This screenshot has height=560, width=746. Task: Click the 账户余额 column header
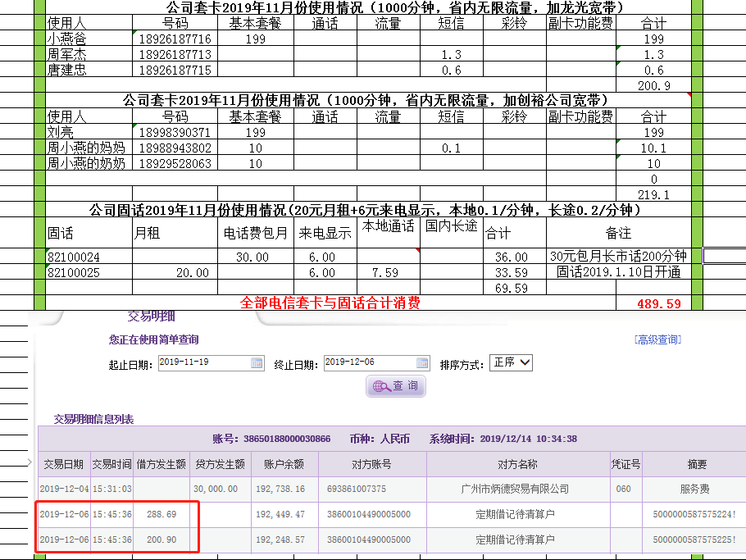click(x=283, y=464)
